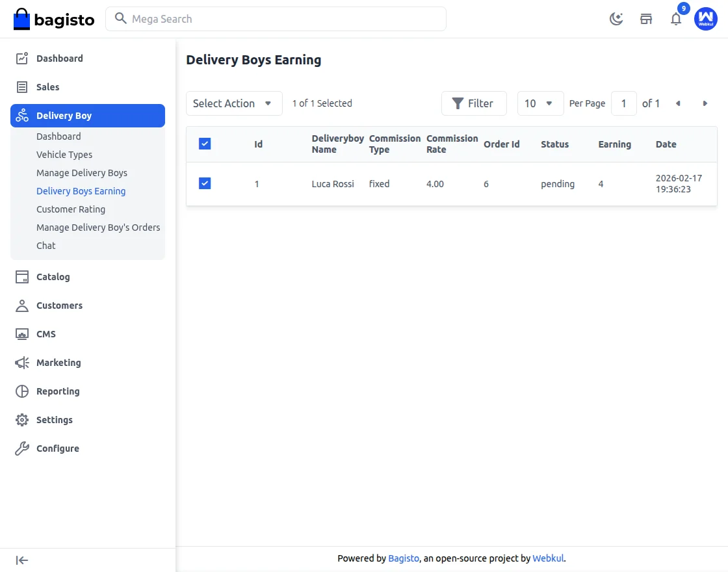Open the Customer Rating page
728x572 pixels.
tap(71, 209)
